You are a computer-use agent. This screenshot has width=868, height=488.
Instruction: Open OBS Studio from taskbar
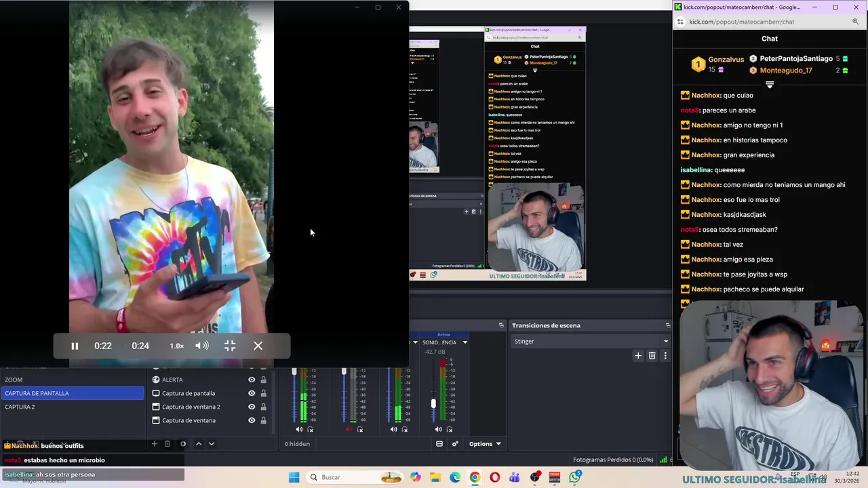(535, 477)
